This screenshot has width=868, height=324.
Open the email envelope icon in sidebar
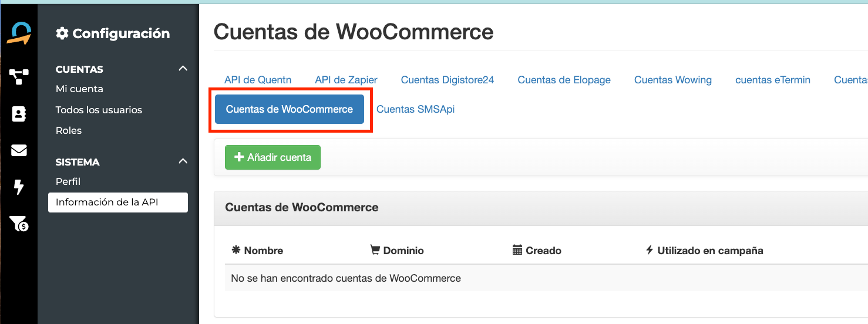click(x=19, y=151)
